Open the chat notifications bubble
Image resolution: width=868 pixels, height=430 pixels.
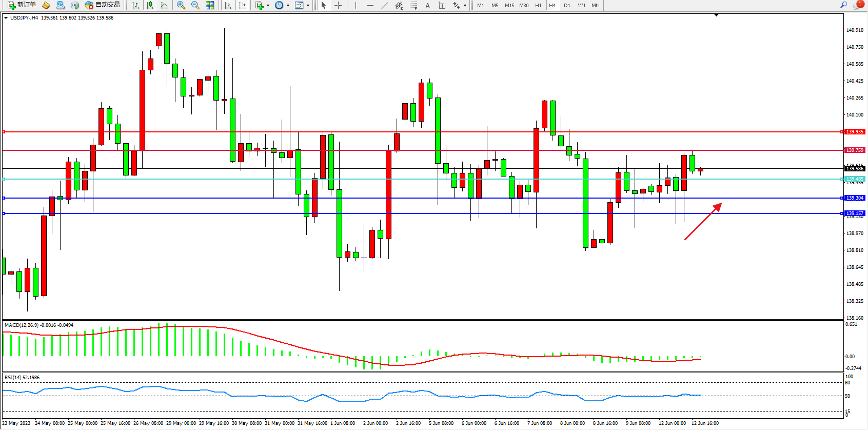coord(858,5)
